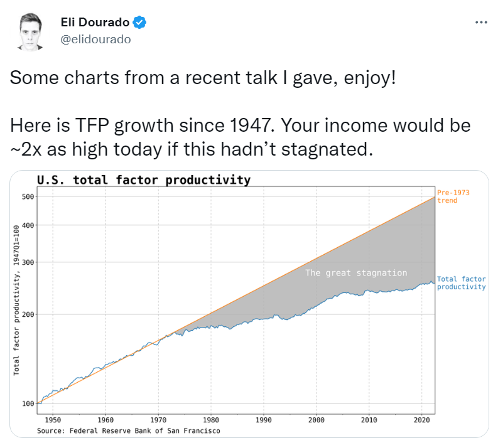Click the 1950 x-axis label
498x448 pixels.
(x=53, y=420)
